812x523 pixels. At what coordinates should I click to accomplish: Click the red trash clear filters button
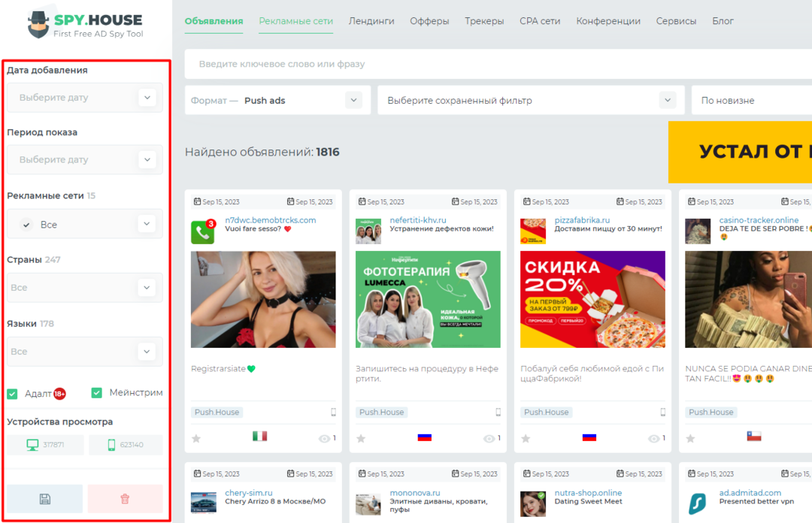pyautogui.click(x=125, y=499)
